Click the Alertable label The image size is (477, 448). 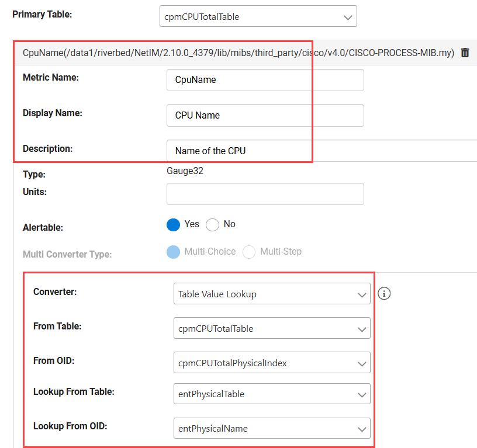pyautogui.click(x=43, y=228)
